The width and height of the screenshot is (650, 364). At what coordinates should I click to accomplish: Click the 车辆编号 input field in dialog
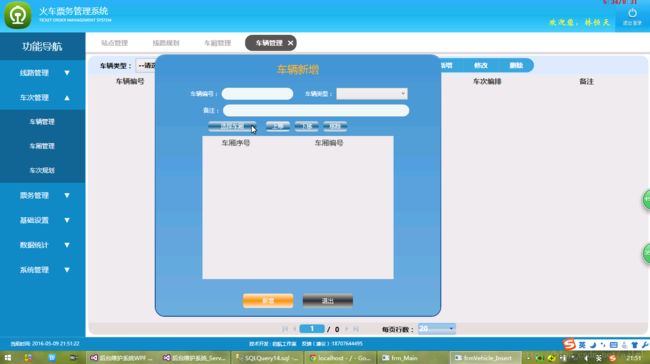coord(257,94)
